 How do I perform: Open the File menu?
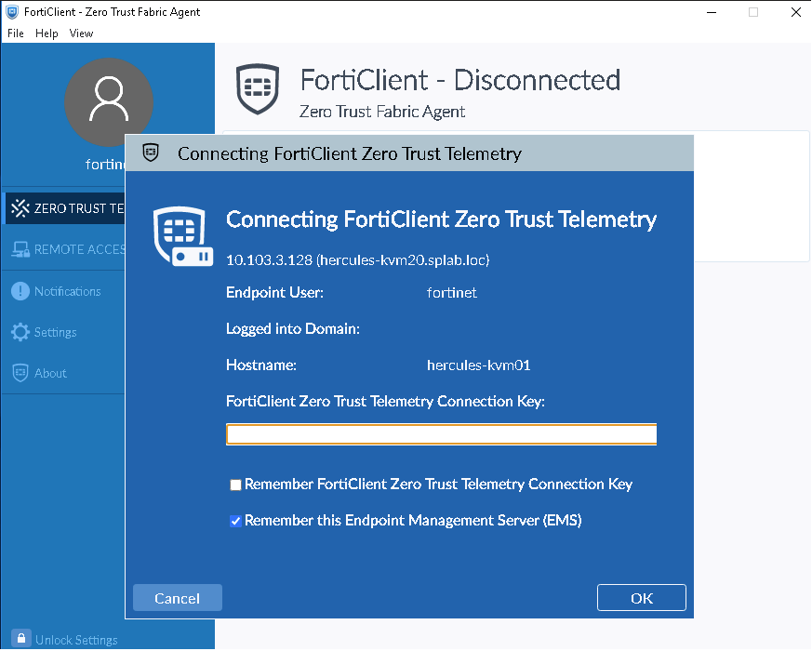point(15,33)
